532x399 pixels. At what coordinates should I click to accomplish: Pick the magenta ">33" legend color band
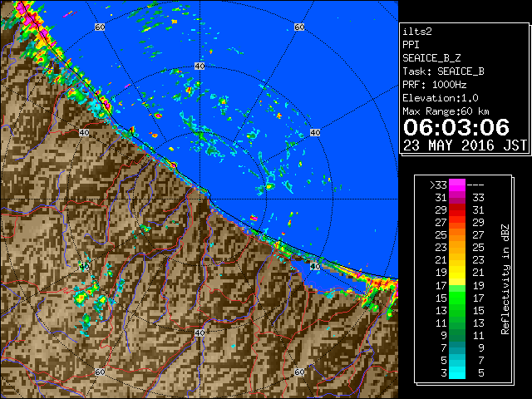coord(457,185)
